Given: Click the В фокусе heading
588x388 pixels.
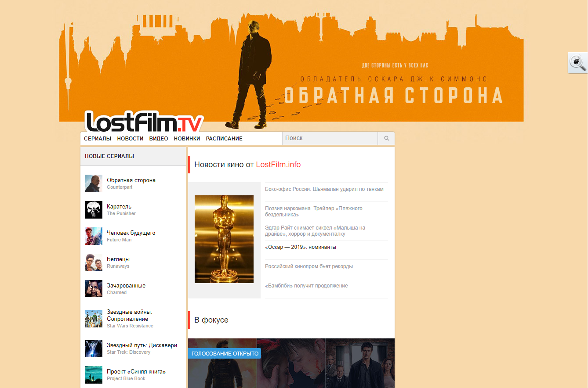Looking at the screenshot, I should [x=211, y=320].
